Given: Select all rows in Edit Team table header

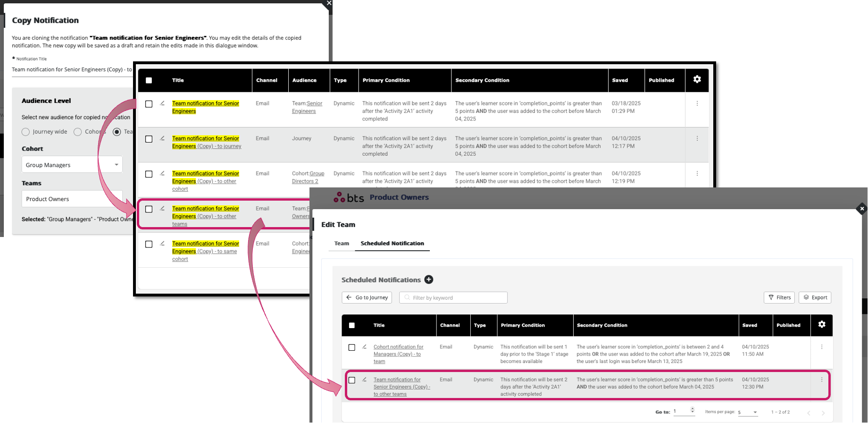Looking at the screenshot, I should [351, 325].
